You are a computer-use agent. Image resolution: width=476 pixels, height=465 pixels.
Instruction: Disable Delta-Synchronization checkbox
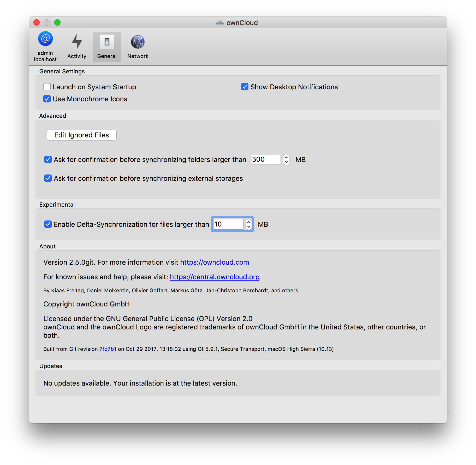coord(48,224)
